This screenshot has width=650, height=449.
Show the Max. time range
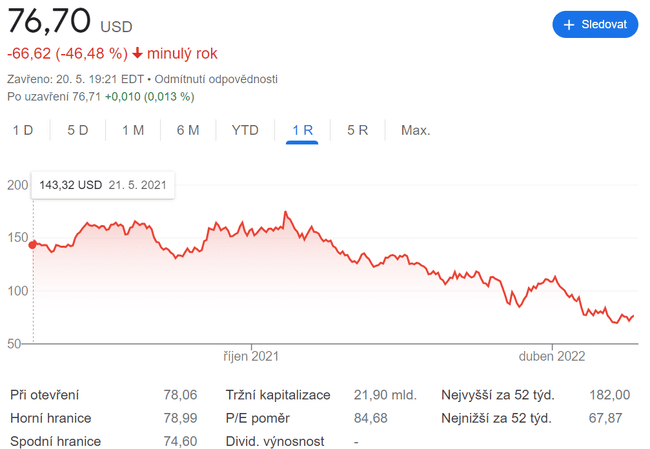pos(415,130)
